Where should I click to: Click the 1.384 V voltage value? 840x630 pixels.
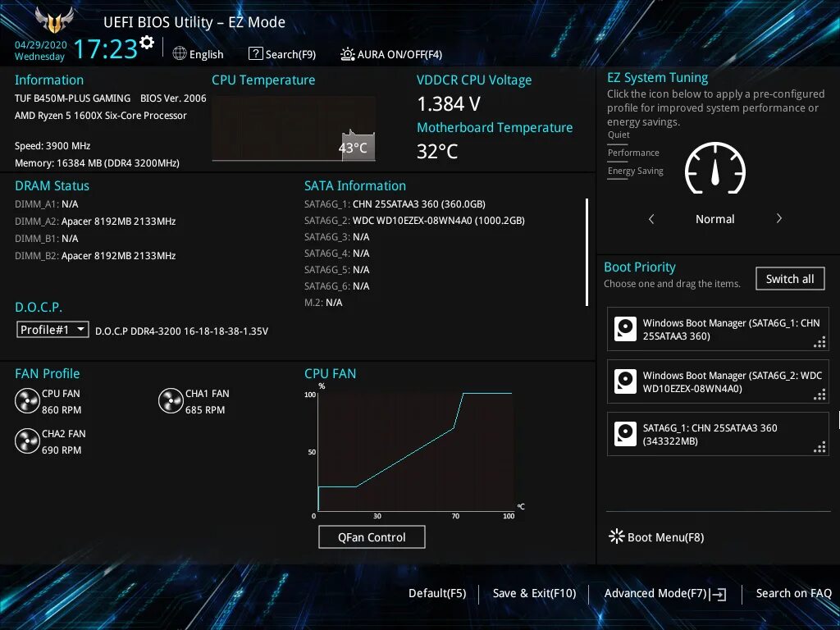click(x=449, y=104)
